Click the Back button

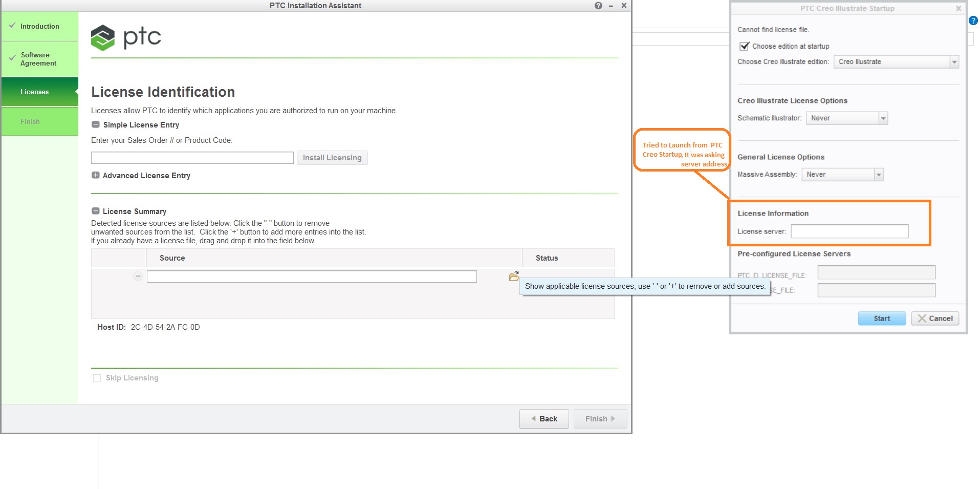[x=544, y=419]
